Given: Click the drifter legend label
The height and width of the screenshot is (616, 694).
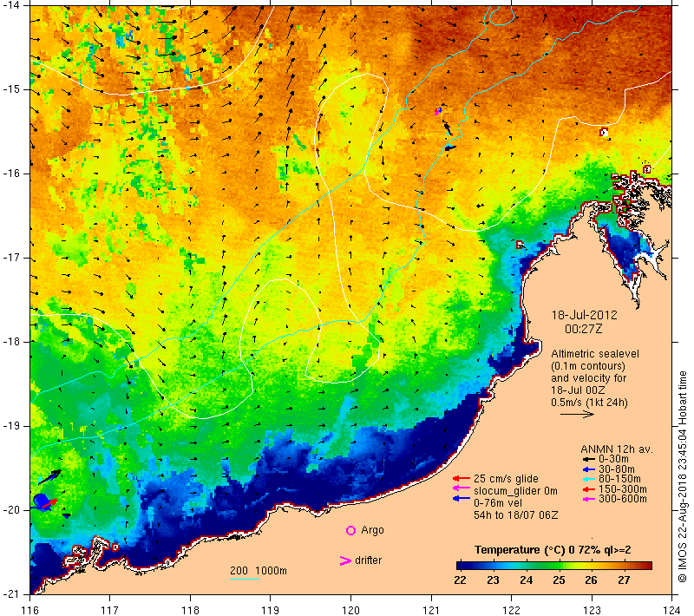Looking at the screenshot, I should tap(368, 560).
